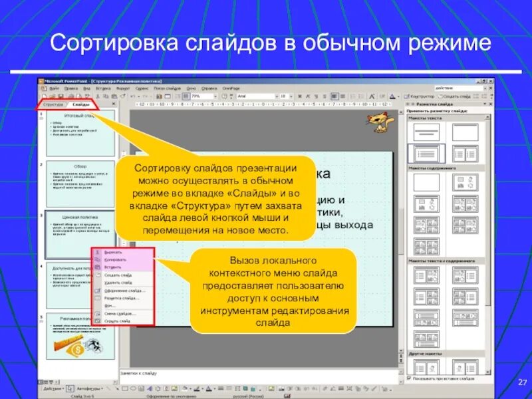
Task: Click the fill color bucket icon
Action: coord(185,389)
